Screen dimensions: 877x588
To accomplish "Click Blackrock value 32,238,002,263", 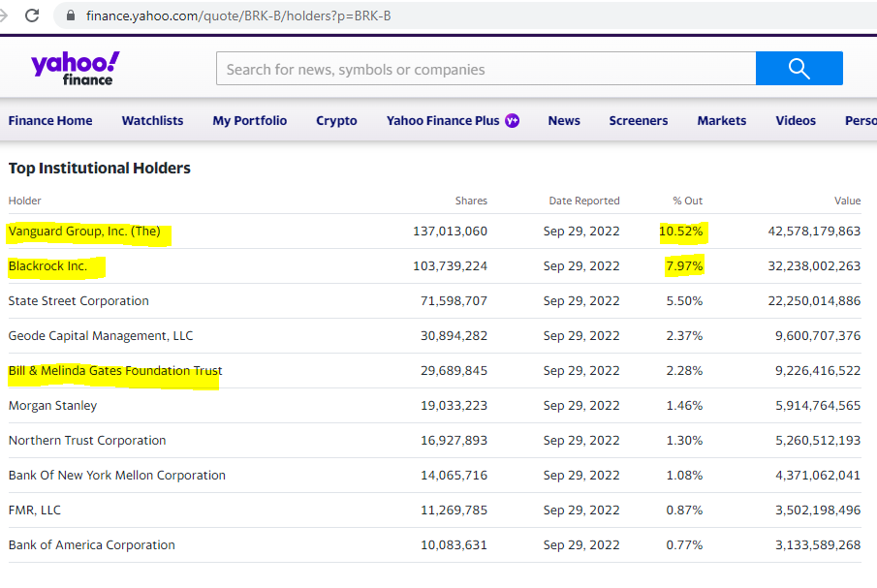I will [814, 266].
